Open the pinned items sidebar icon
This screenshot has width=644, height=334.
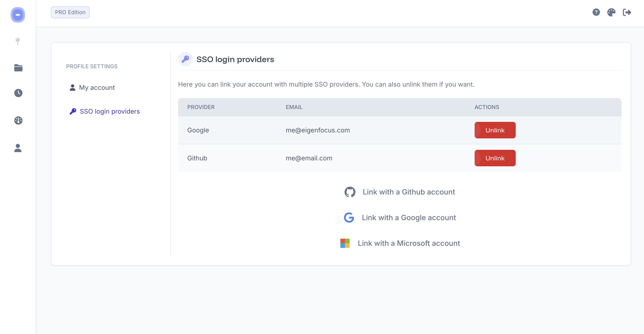click(18, 41)
